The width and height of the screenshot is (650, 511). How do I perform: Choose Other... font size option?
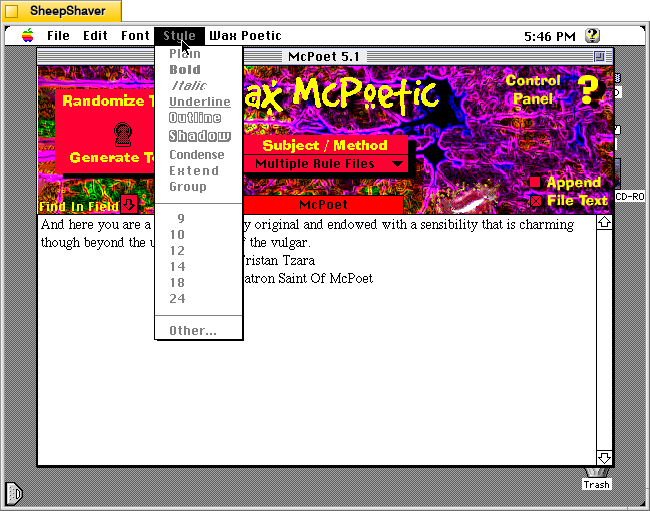(x=199, y=331)
